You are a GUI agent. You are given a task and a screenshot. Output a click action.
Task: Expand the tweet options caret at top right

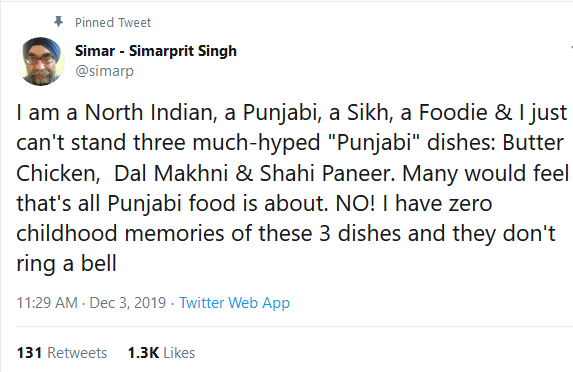(x=572, y=48)
